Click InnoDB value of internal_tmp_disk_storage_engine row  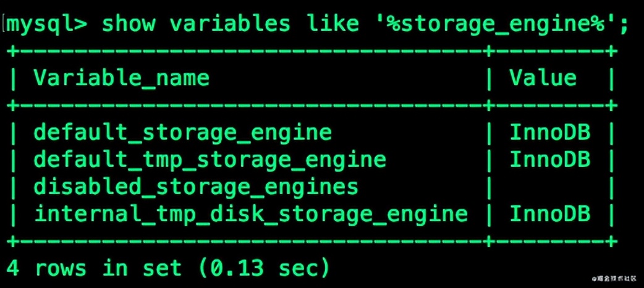[549, 214]
